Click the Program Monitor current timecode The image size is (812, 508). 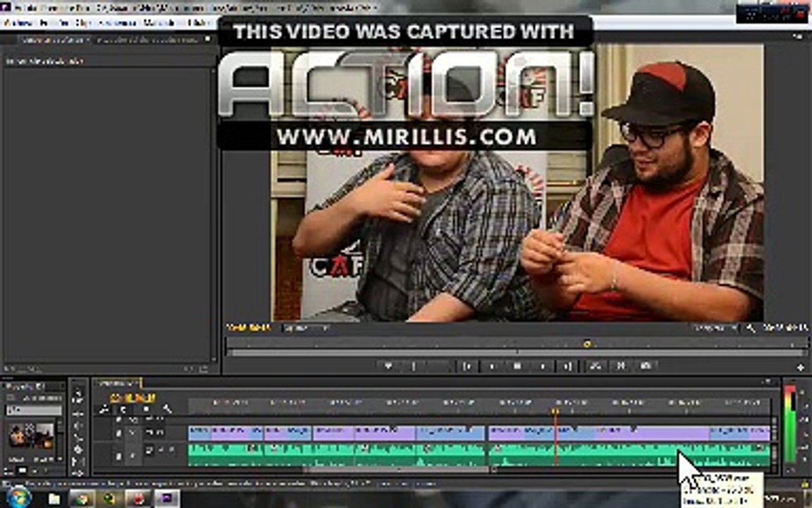249,327
